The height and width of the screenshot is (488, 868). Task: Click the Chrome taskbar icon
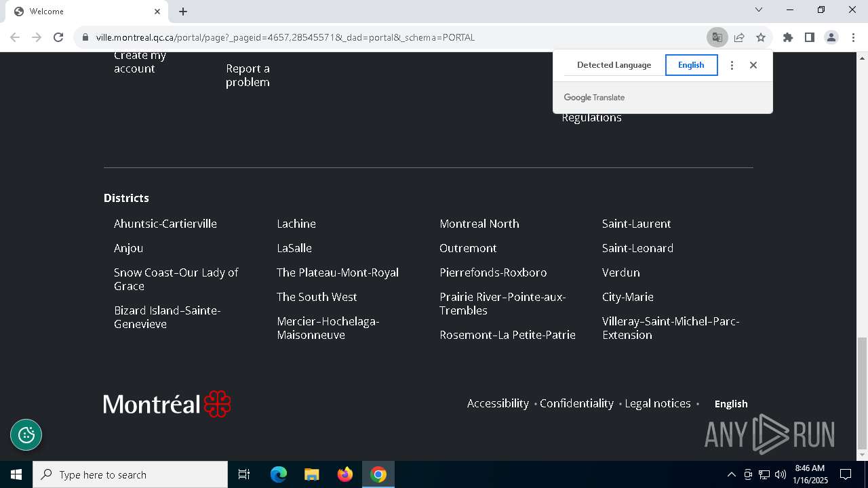point(378,474)
